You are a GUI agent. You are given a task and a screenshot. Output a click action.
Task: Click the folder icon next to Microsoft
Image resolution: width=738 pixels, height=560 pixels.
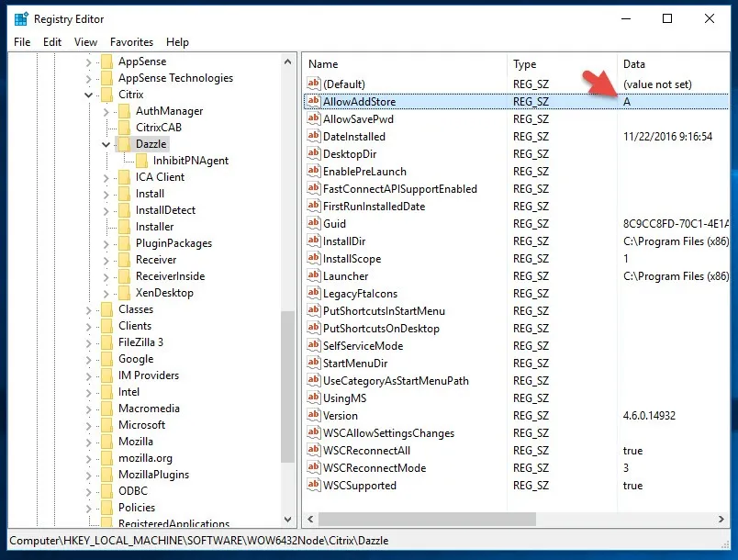click(x=107, y=425)
